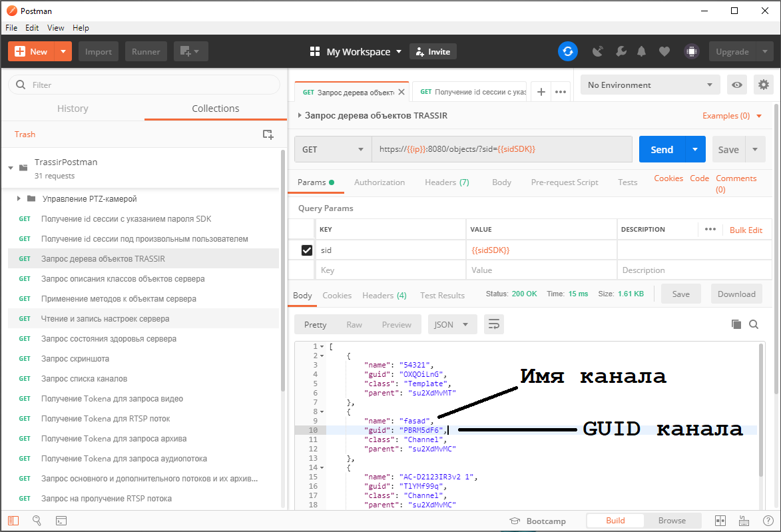781x532 pixels.
Task: Click the empty Key param field
Action: (x=390, y=270)
